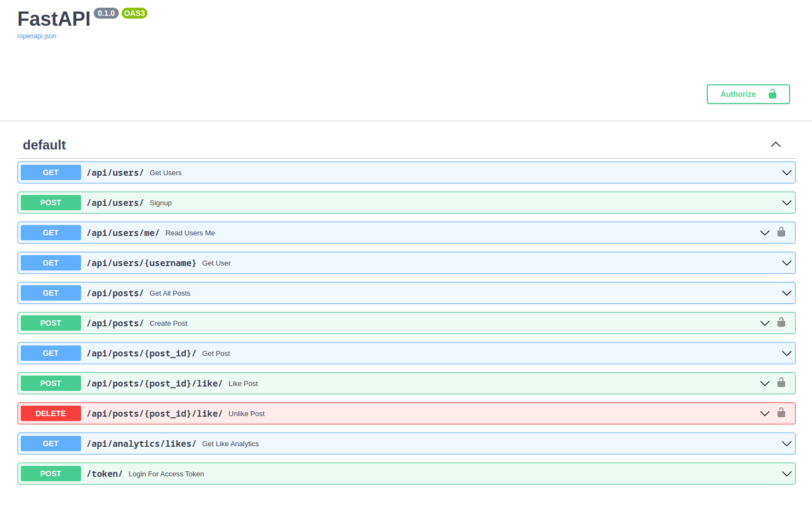Expand the Create Post chevron
The height and width of the screenshot is (507, 812).
765,323
